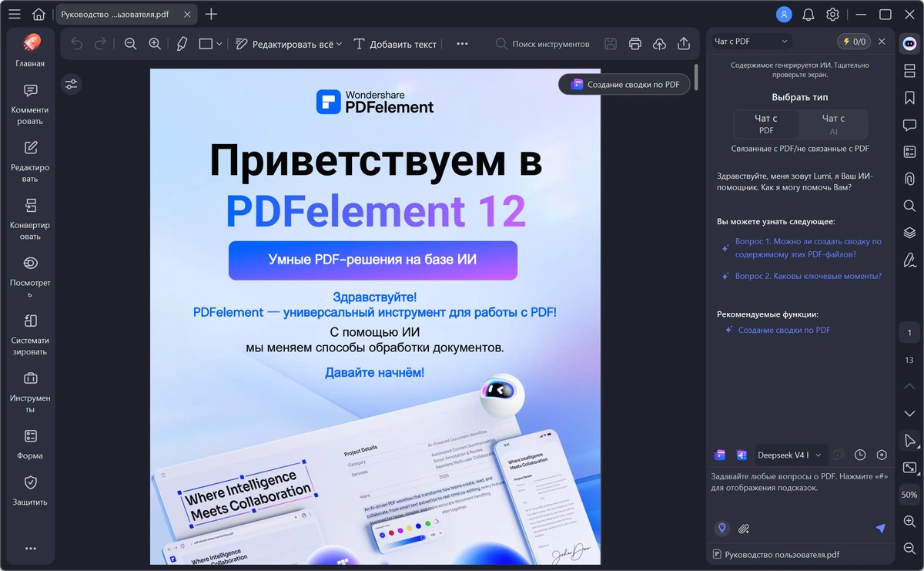Screen dimensions: 924x571
Task: Upload the document to cloud
Action: [659, 44]
